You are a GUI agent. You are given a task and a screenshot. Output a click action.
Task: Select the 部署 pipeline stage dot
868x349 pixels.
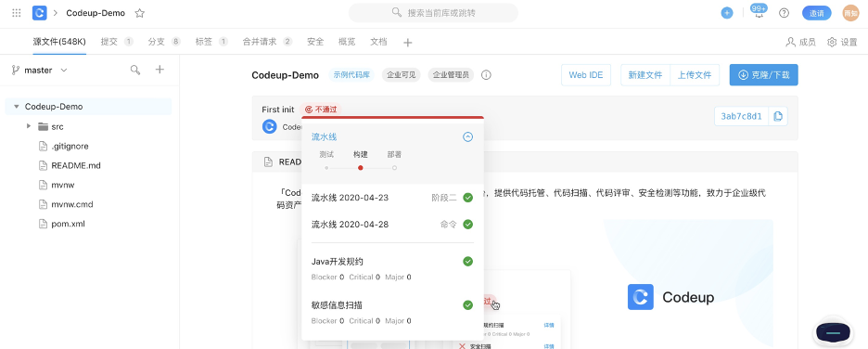tap(394, 167)
